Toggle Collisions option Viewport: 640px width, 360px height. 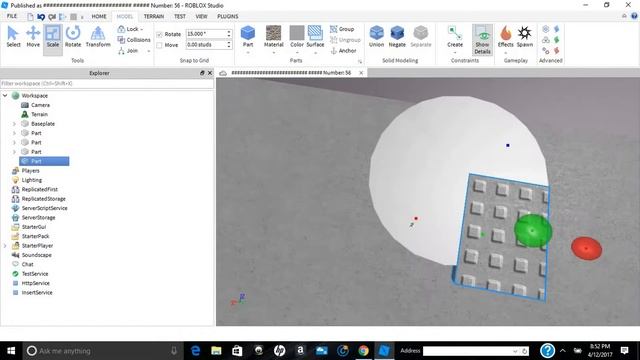click(133, 40)
